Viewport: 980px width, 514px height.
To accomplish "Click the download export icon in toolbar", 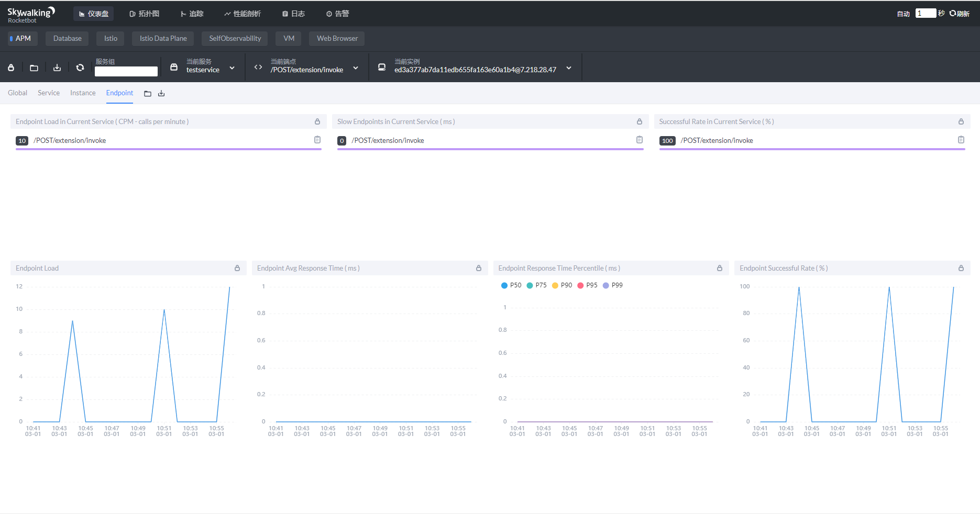I will (57, 68).
